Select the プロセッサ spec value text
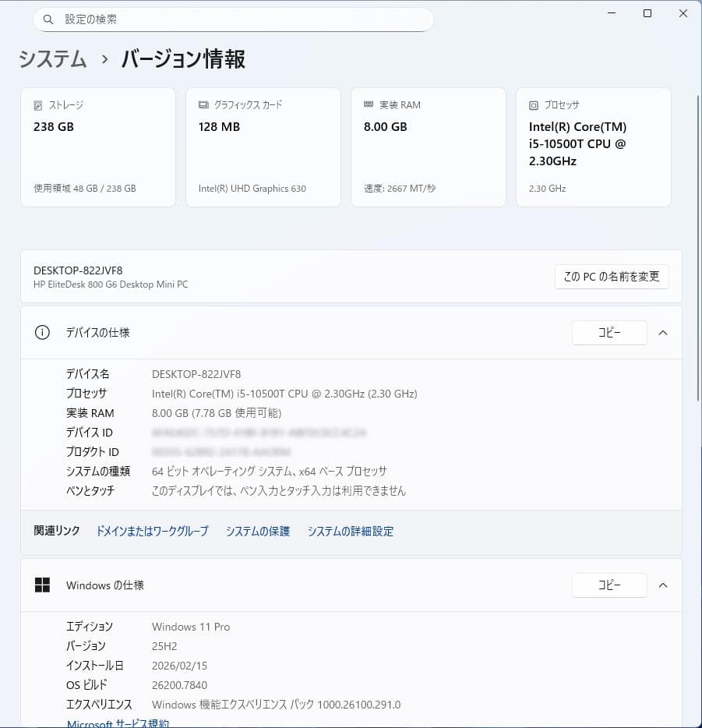702x728 pixels. click(x=284, y=394)
